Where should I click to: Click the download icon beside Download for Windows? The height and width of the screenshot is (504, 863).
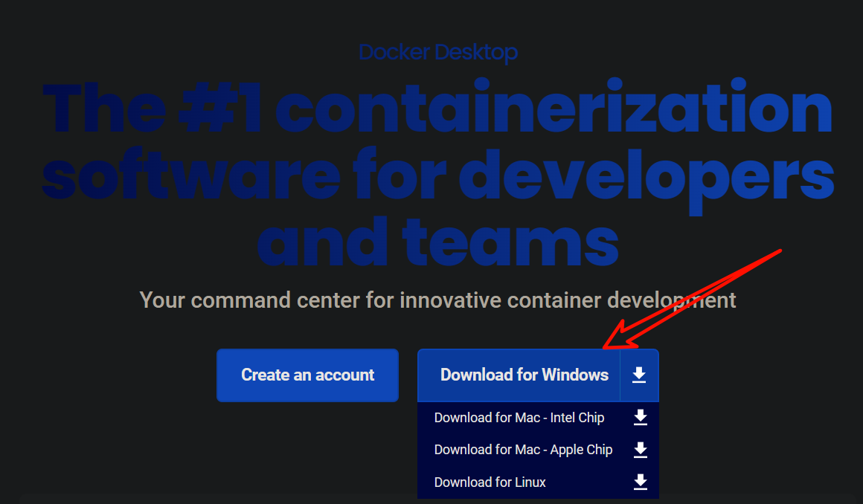click(638, 375)
